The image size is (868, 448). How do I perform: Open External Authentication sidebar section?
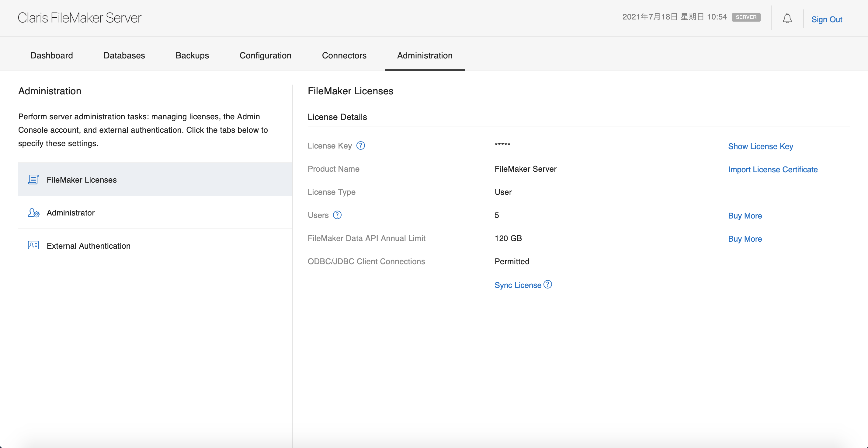(155, 246)
